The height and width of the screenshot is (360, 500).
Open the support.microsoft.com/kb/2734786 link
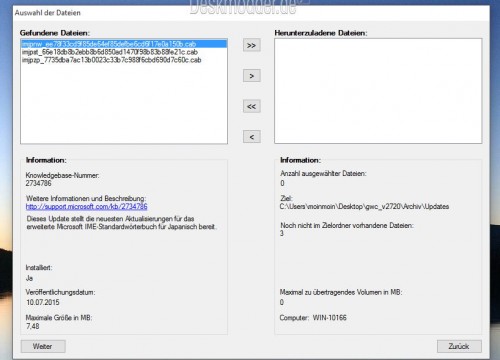87,207
